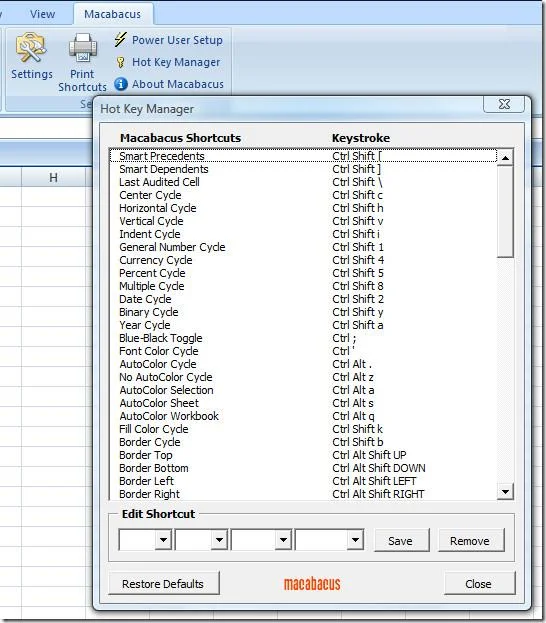Click the About Macabacus info icon
This screenshot has width=546, height=623.
(x=121, y=84)
